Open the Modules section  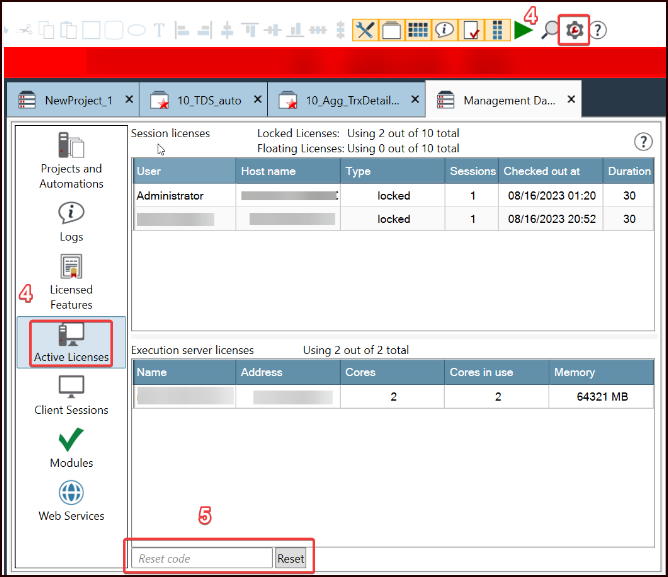[71, 448]
